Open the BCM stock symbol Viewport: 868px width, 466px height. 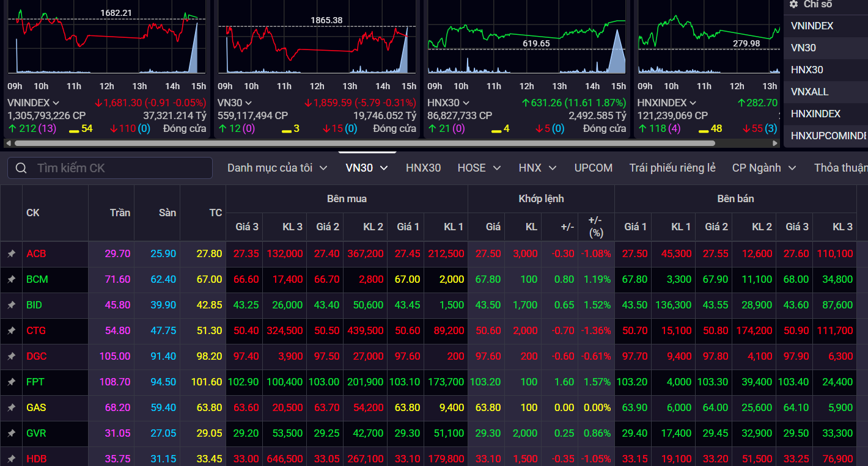pos(37,279)
